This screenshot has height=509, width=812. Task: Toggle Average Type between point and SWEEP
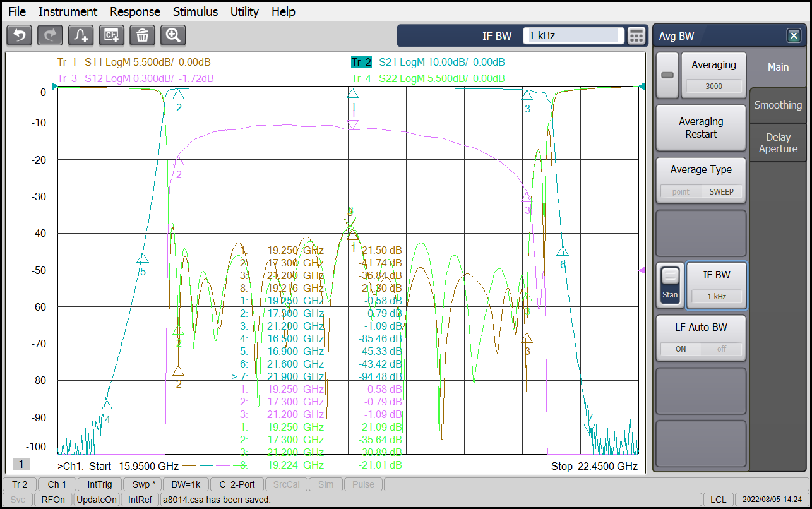(x=701, y=191)
